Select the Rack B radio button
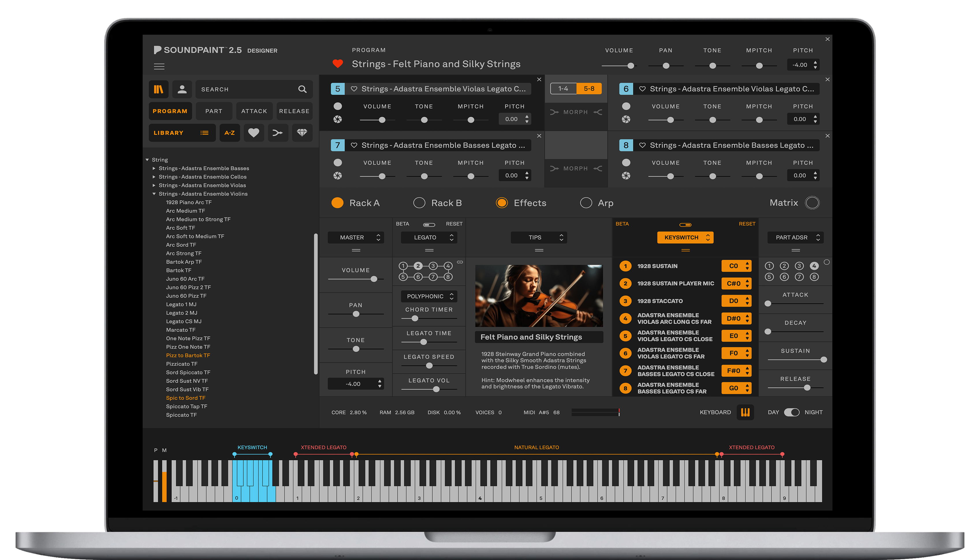980x560 pixels. (x=419, y=203)
